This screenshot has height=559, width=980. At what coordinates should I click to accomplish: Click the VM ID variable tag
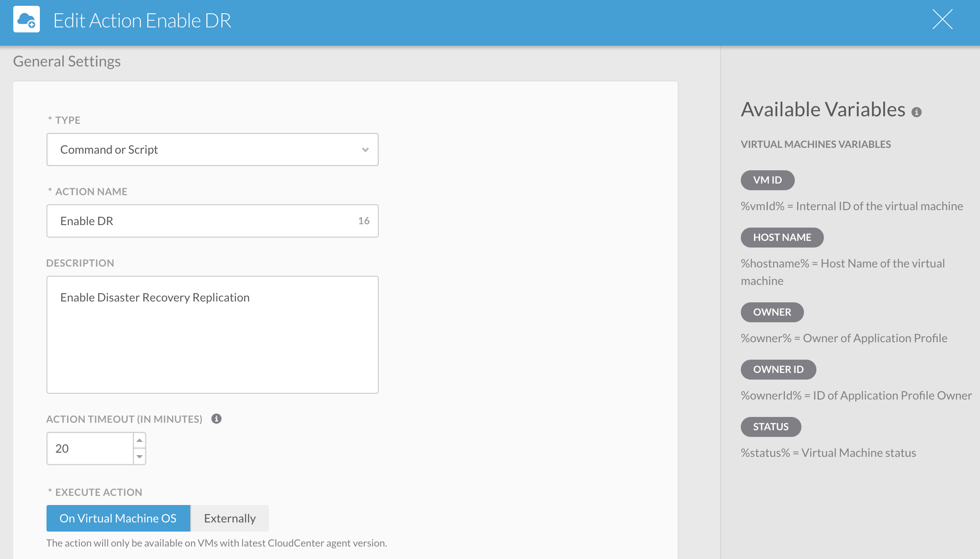tap(767, 180)
